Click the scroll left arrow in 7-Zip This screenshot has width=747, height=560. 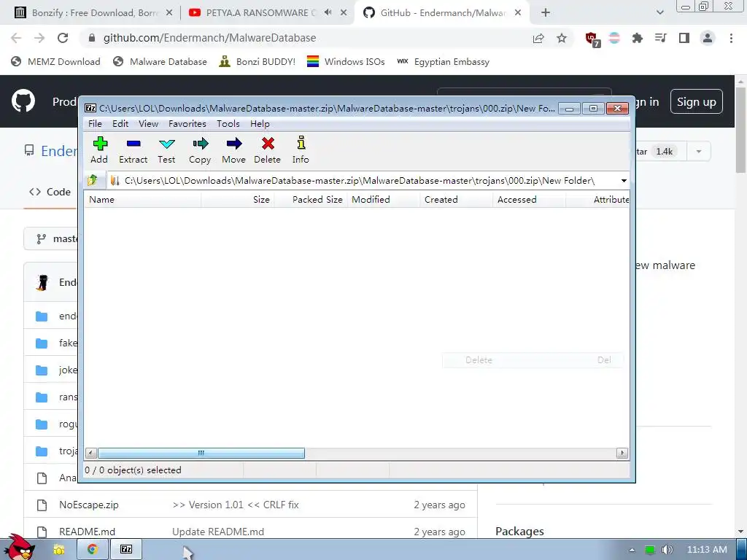click(91, 453)
